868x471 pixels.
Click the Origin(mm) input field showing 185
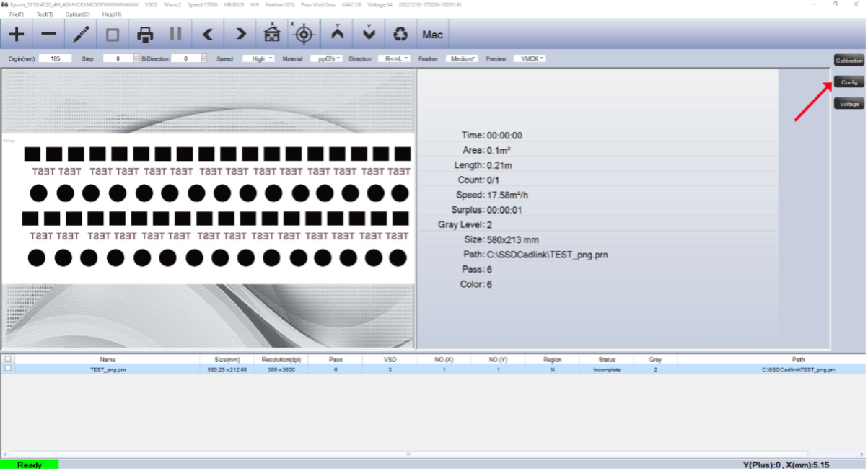pos(55,58)
